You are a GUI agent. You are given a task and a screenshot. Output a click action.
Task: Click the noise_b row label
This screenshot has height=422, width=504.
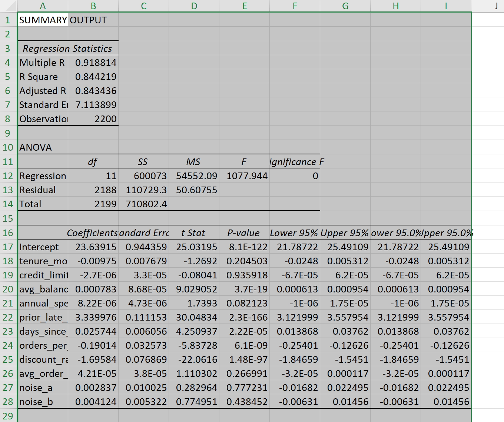coord(43,402)
